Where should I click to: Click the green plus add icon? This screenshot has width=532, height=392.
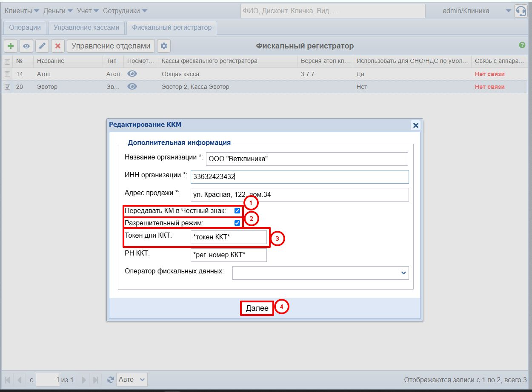(11, 46)
